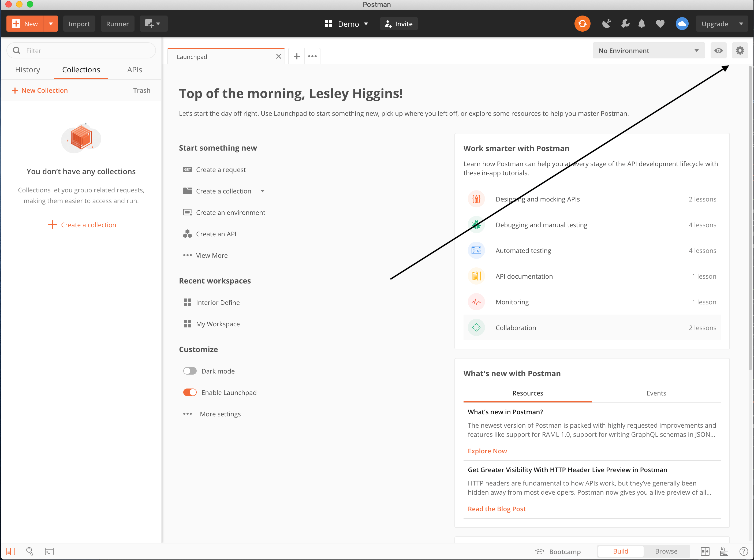The width and height of the screenshot is (754, 560).
Task: Open the capture requests satellite icon
Action: 606,24
